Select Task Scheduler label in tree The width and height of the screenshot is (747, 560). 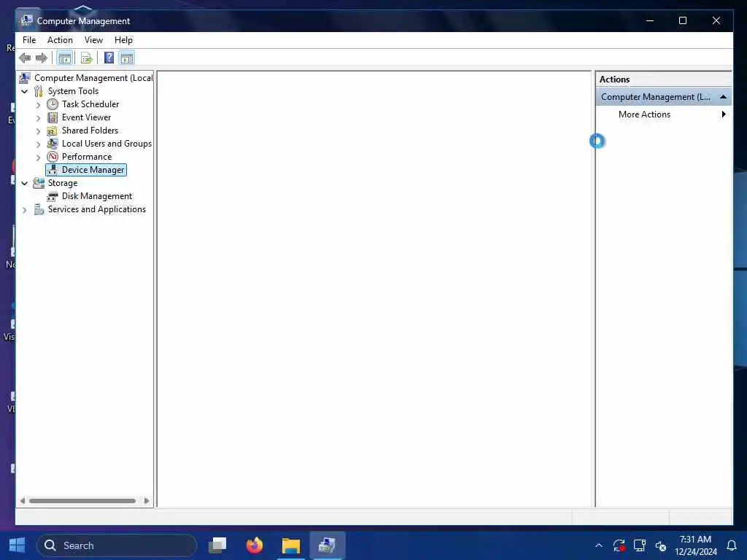[x=90, y=104]
